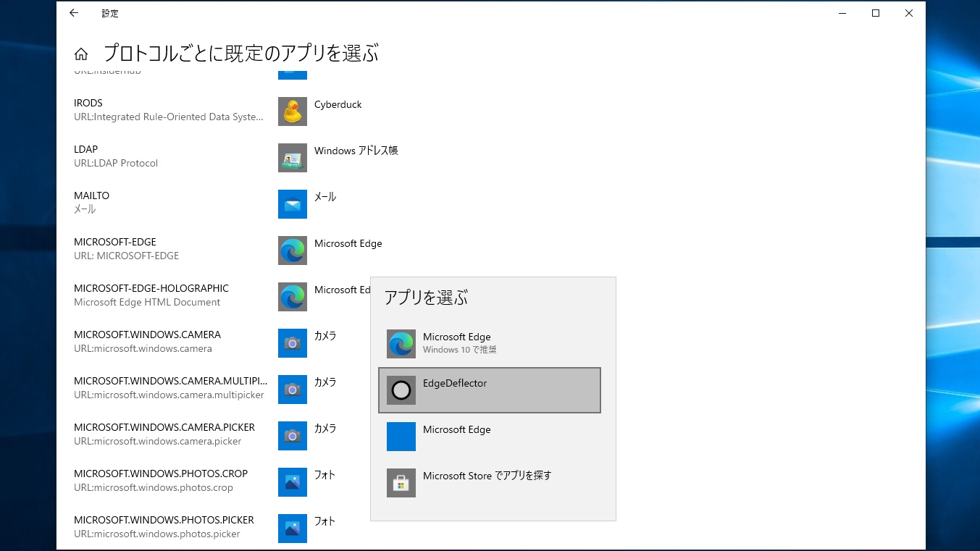Click the camera icon for MICROSOFT.WINDOWS.CAMERA
Viewport: 980px width, 551px height.
[x=293, y=343]
